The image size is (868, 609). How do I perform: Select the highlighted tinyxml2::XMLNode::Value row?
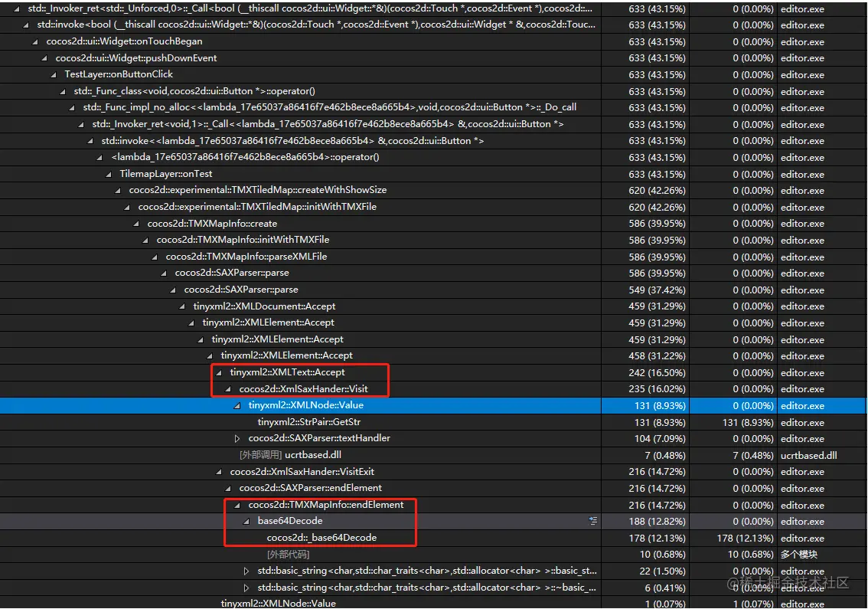pyautogui.click(x=433, y=406)
